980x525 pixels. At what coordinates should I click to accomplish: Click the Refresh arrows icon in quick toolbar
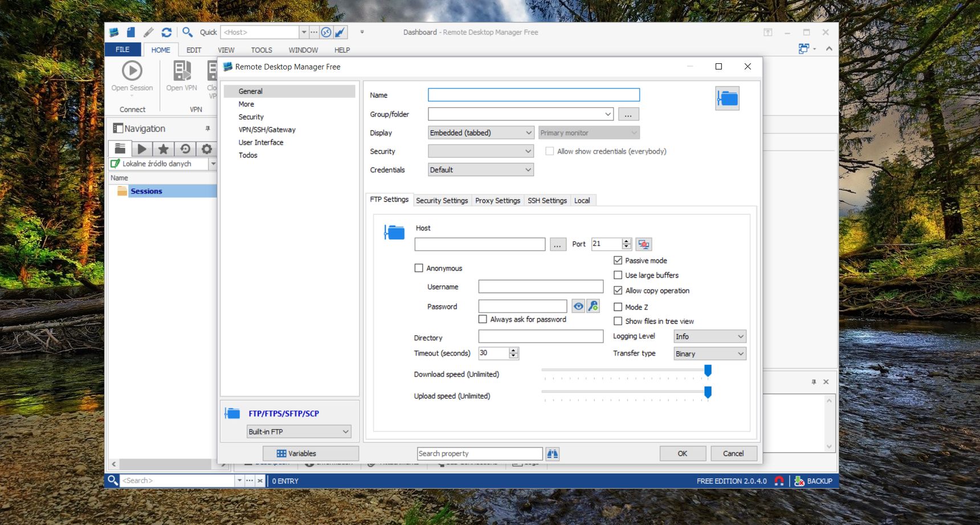166,32
